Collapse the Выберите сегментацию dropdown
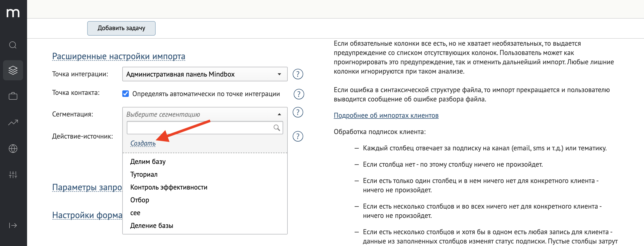 (x=205, y=114)
